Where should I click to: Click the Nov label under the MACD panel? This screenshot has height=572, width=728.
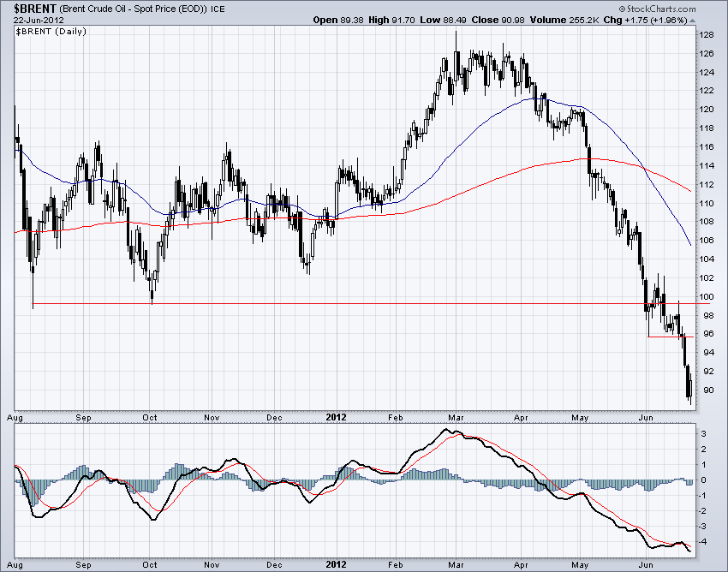(212, 565)
